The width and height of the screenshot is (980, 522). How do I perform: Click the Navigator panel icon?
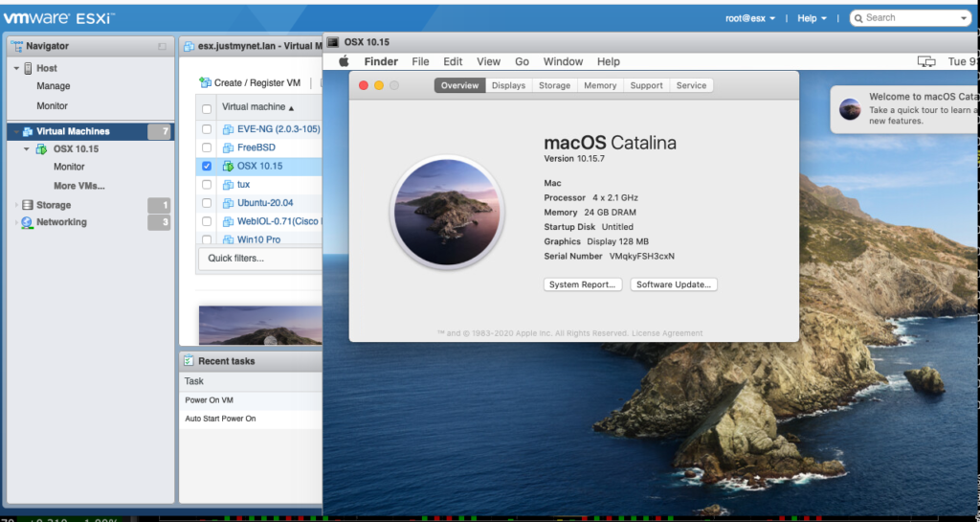[17, 46]
